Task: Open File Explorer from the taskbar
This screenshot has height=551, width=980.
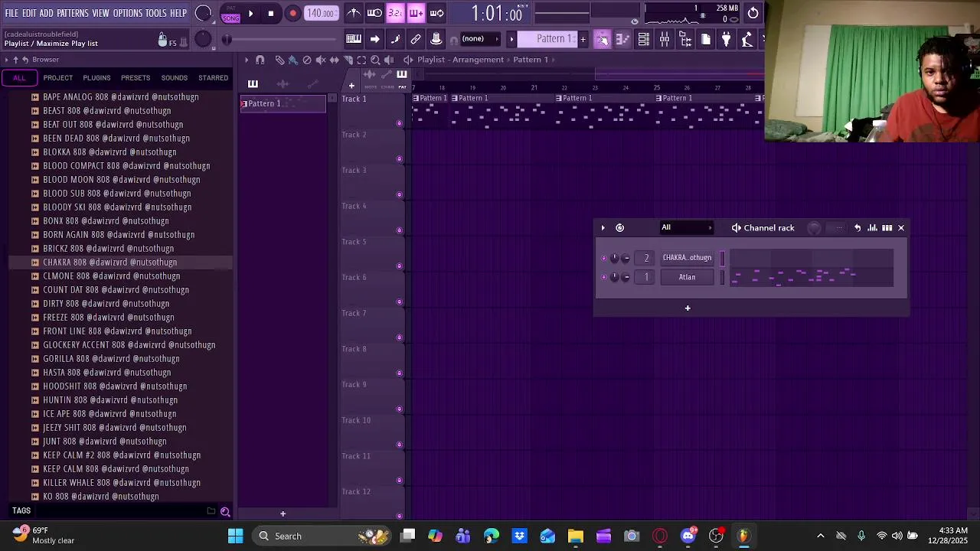Action: click(576, 536)
